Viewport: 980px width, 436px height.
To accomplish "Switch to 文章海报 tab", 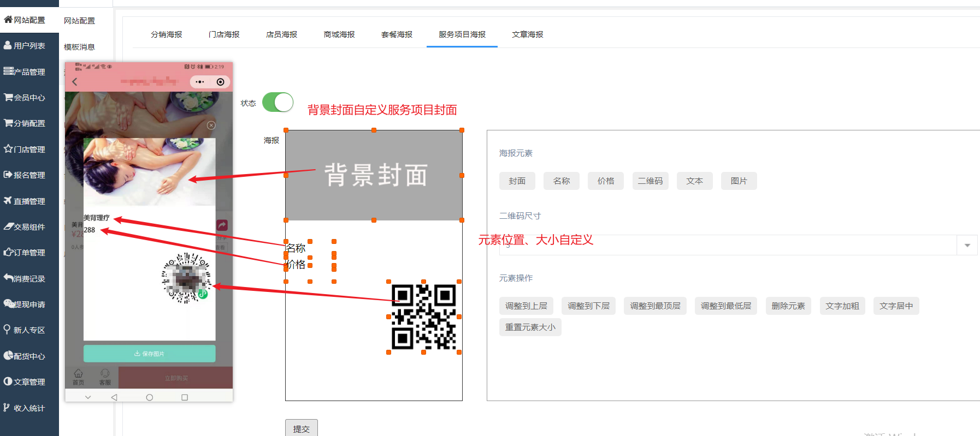I will (528, 34).
